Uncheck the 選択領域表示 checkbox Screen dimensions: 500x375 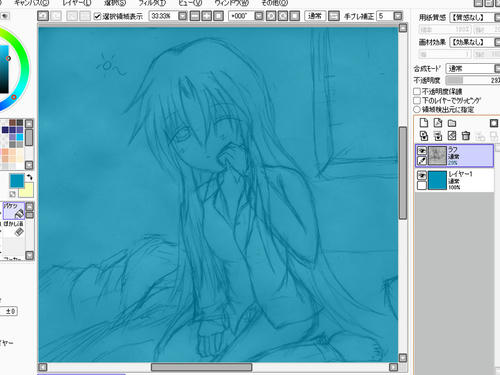click(x=97, y=16)
